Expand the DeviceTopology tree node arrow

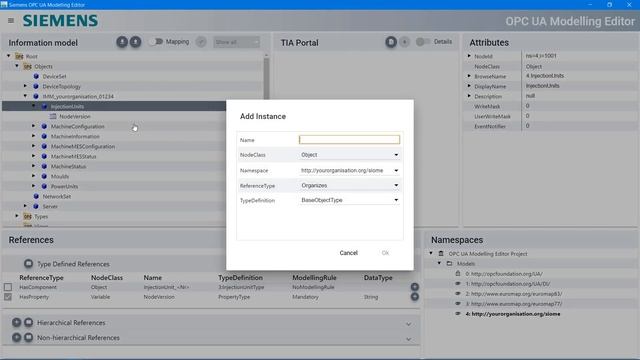pos(25,86)
